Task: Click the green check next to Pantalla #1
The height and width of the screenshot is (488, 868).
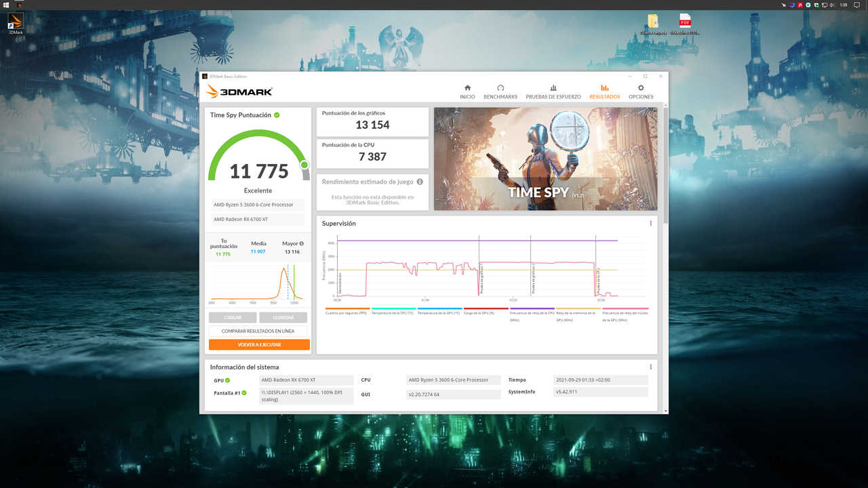Action: (244, 392)
